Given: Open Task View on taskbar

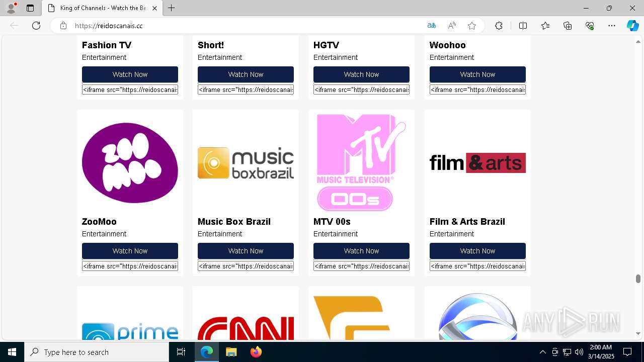Looking at the screenshot, I should (181, 352).
